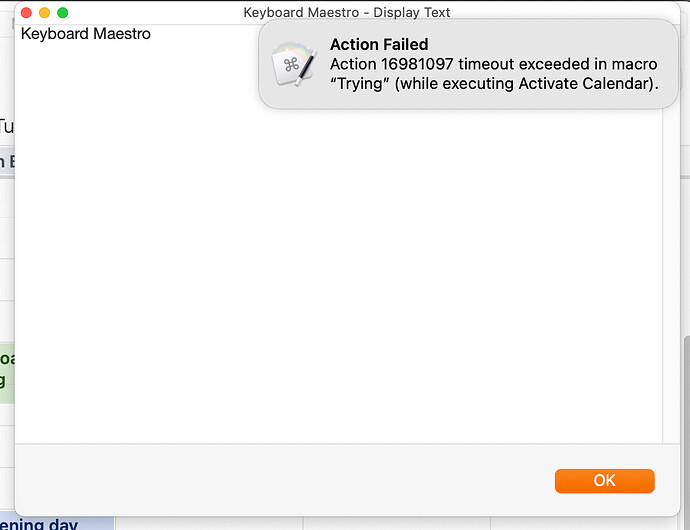Click the "Keyboard Maestro" text in display area
Screen dimensions: 690x530
(86, 34)
